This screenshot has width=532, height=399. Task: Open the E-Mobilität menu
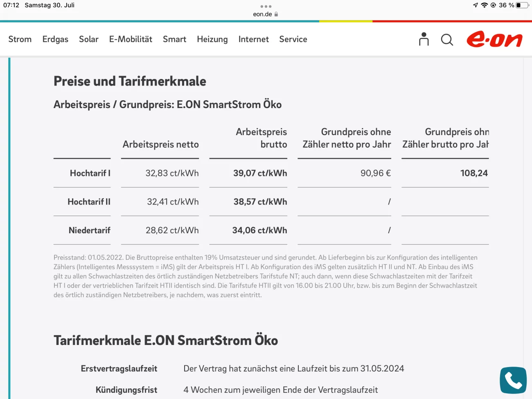(x=131, y=39)
